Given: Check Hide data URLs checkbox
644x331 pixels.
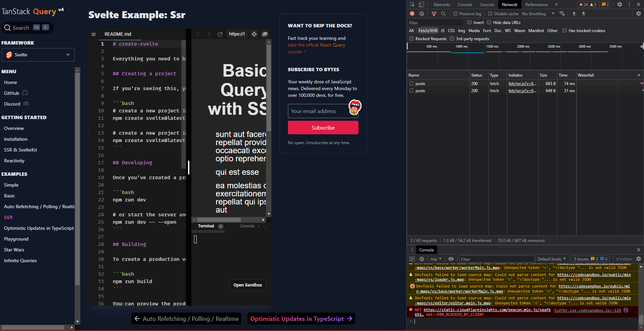Looking at the screenshot, I should [x=489, y=22].
